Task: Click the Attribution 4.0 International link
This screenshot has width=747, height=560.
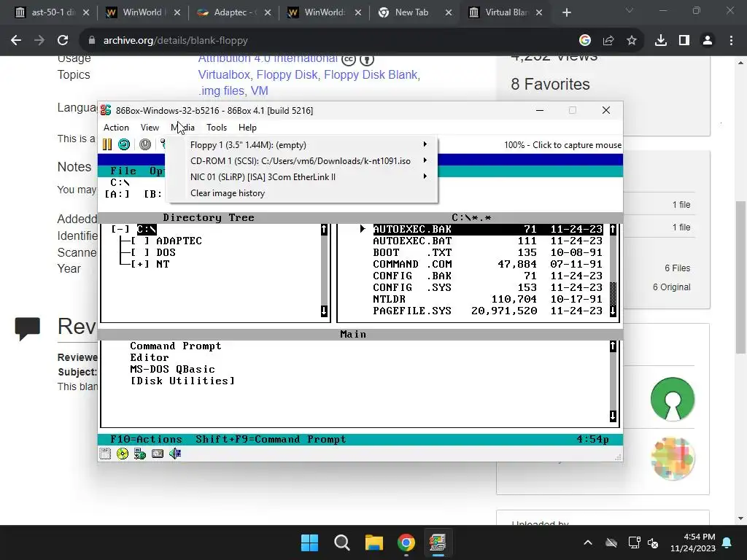Action: (268, 58)
